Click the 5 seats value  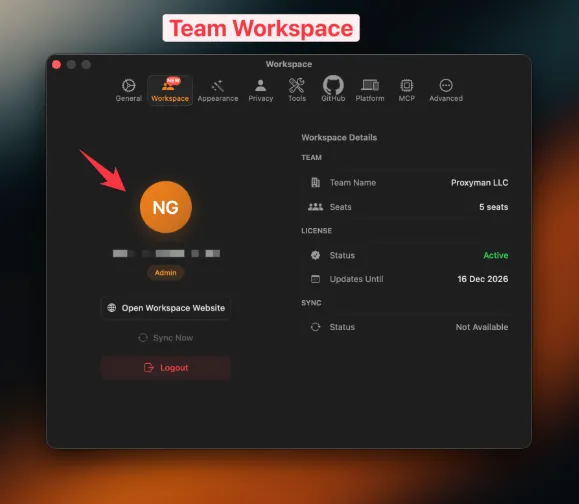(493, 207)
